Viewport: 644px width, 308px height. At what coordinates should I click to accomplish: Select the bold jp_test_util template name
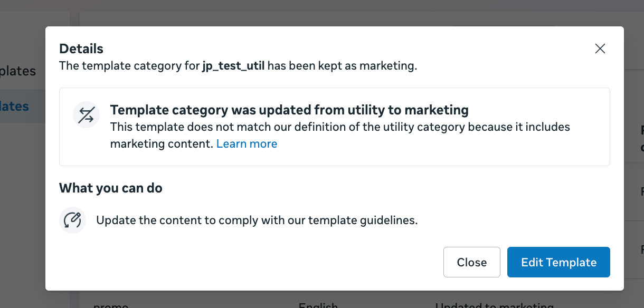(x=233, y=66)
